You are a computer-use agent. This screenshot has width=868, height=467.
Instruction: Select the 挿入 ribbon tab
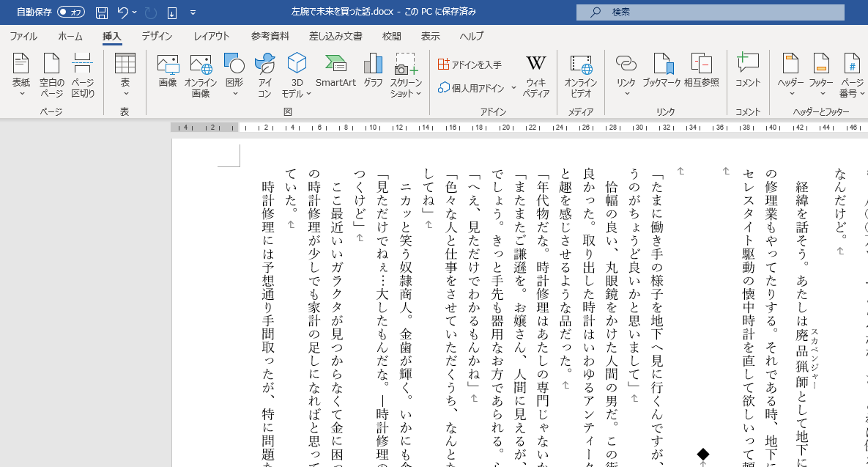click(x=111, y=37)
